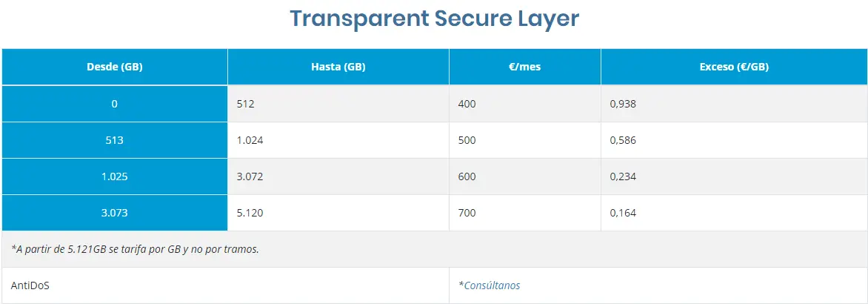868x304 pixels.
Task: Click the Exceso (€/GB) column header
Action: click(x=733, y=67)
